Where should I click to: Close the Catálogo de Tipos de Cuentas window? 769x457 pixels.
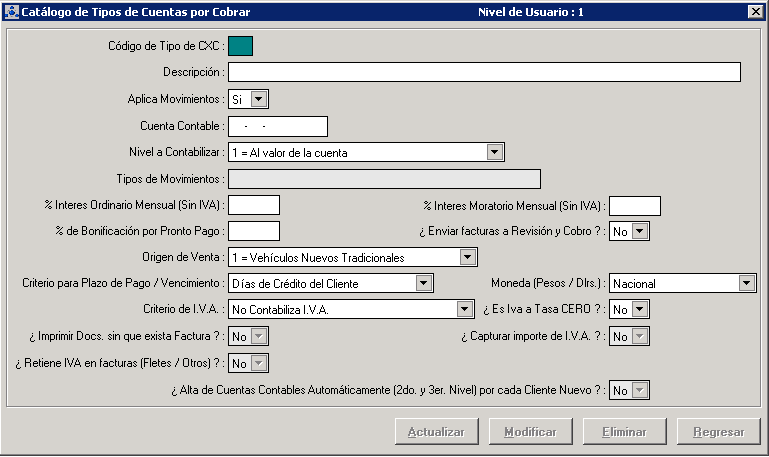[755, 12]
